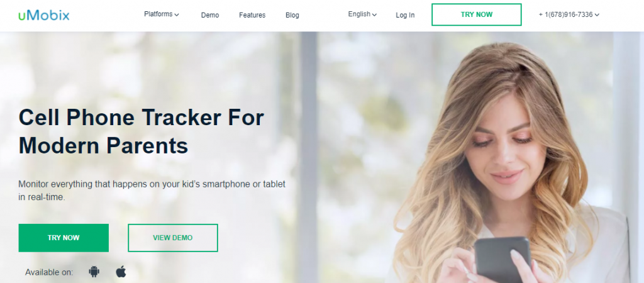Click the Monitor everything subtitle text
Viewport: 644px width, 283px height.
click(152, 190)
